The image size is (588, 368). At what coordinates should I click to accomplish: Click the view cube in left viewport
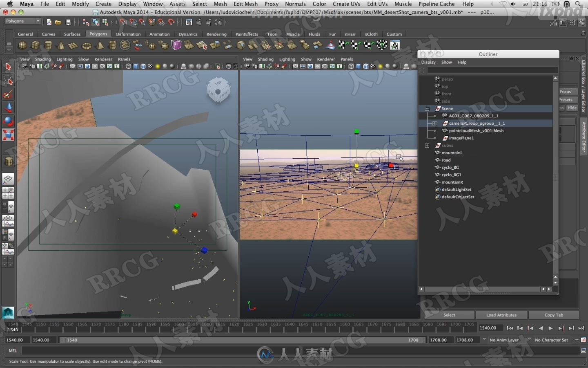(218, 90)
